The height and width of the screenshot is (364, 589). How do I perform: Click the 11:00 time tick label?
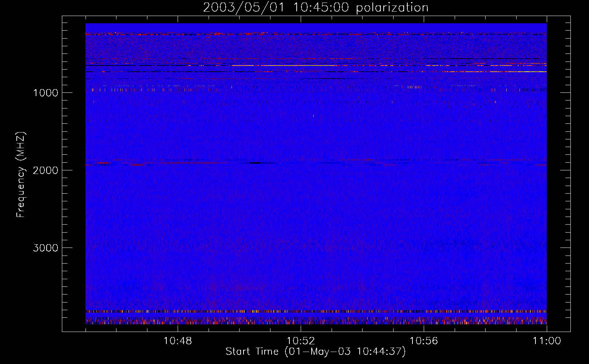(547, 341)
